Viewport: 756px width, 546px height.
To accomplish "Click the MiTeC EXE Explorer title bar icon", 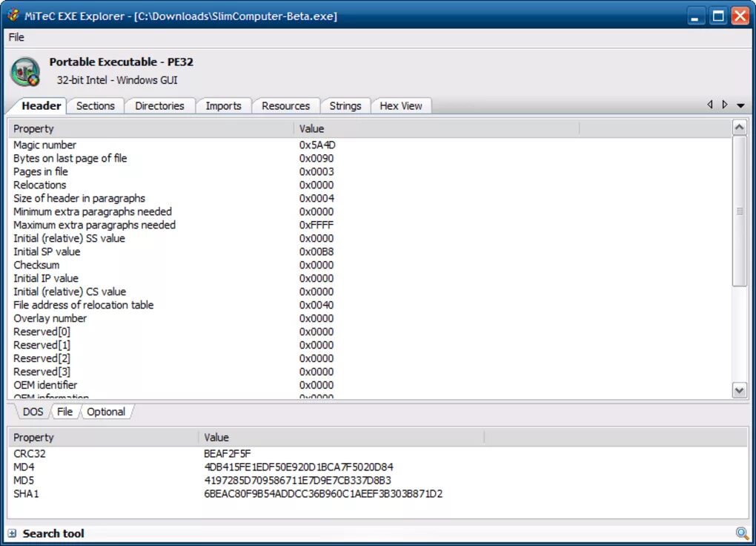I will [x=13, y=16].
